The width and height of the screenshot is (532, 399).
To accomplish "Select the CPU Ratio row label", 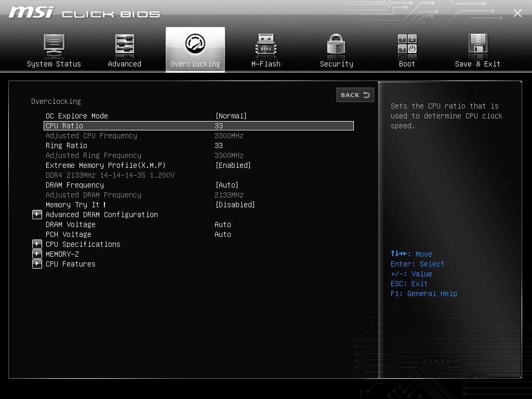I will coord(64,126).
